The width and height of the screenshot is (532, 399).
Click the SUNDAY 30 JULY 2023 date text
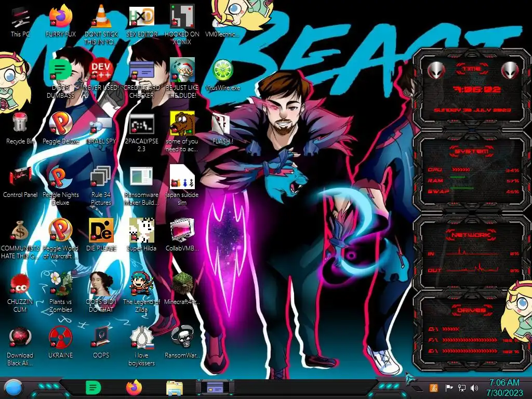[472, 110]
